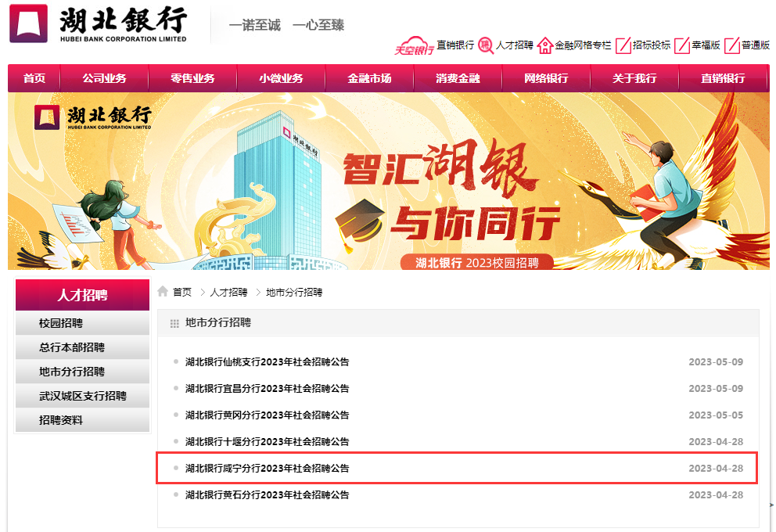Open 湖北银行咸宁分行2023年社会招聘公告
Image resolution: width=776 pixels, height=532 pixels.
click(268, 468)
